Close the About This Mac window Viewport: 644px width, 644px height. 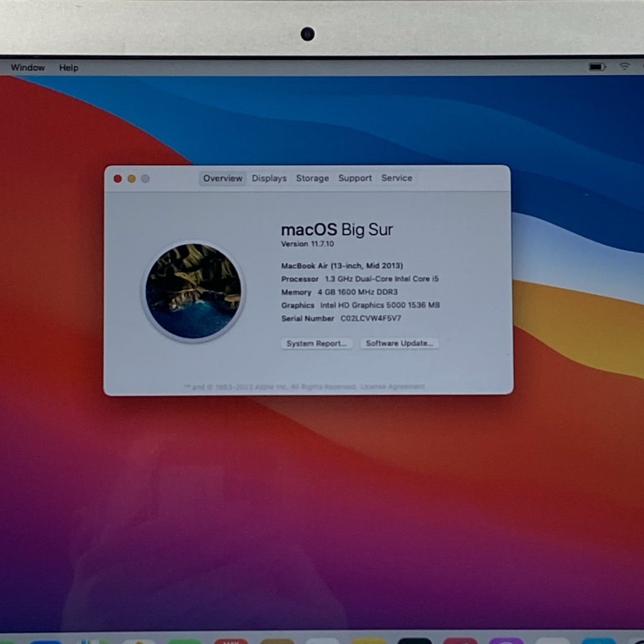click(x=118, y=179)
